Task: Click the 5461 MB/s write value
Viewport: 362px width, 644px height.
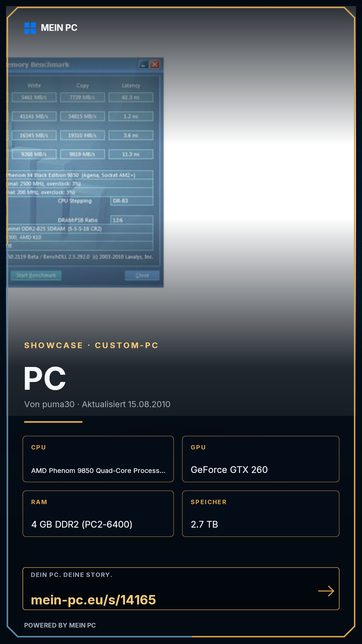Action: click(34, 97)
